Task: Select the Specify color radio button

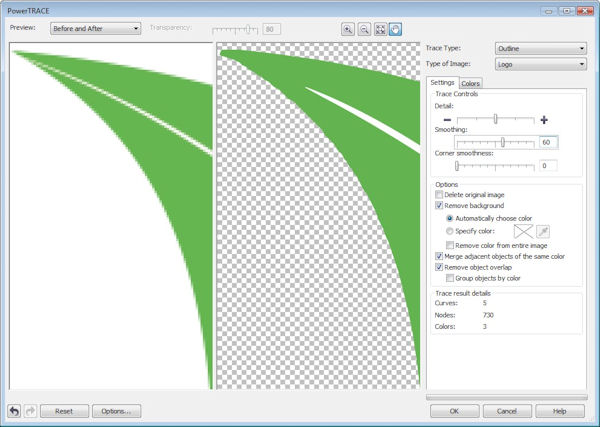Action: pos(450,231)
